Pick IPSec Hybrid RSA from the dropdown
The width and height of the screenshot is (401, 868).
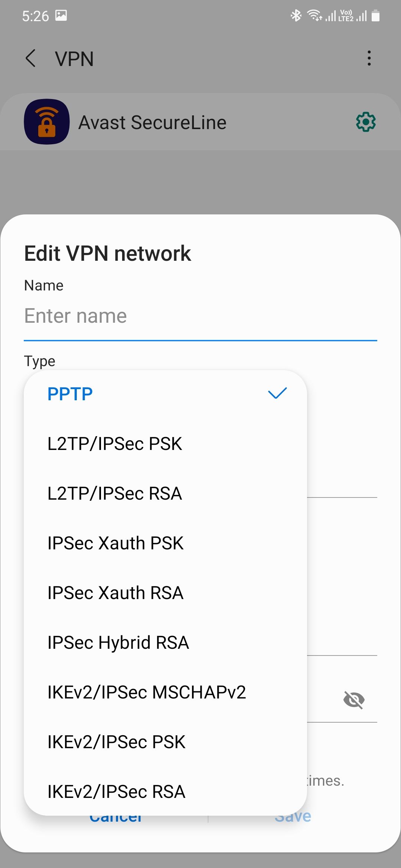coord(119,642)
